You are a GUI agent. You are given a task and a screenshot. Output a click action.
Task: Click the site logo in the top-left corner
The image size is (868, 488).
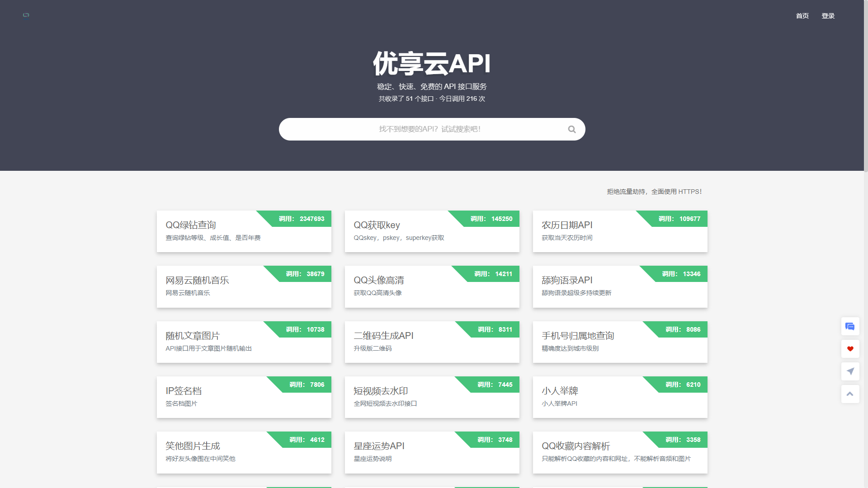coord(26,15)
